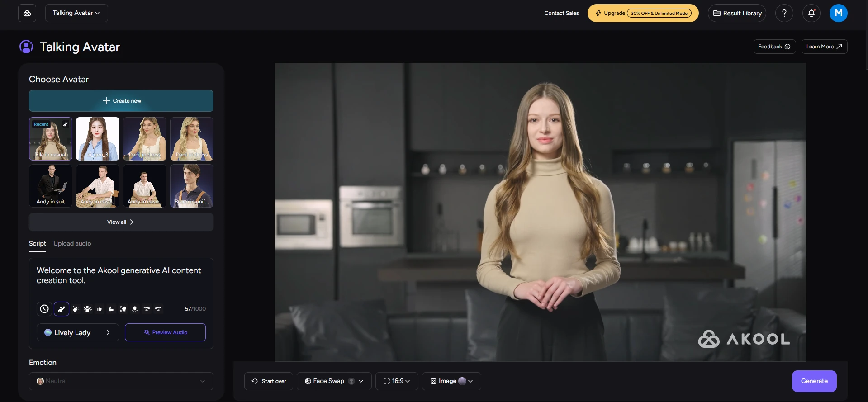
Task: Click the Create new avatar button
Action: (x=121, y=101)
